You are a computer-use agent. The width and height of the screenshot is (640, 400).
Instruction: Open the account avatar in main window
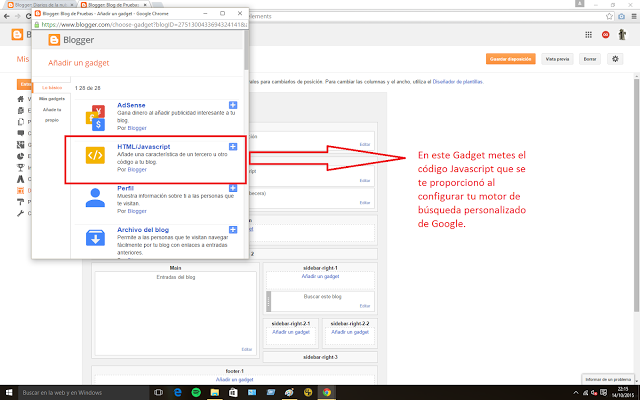coord(622,34)
